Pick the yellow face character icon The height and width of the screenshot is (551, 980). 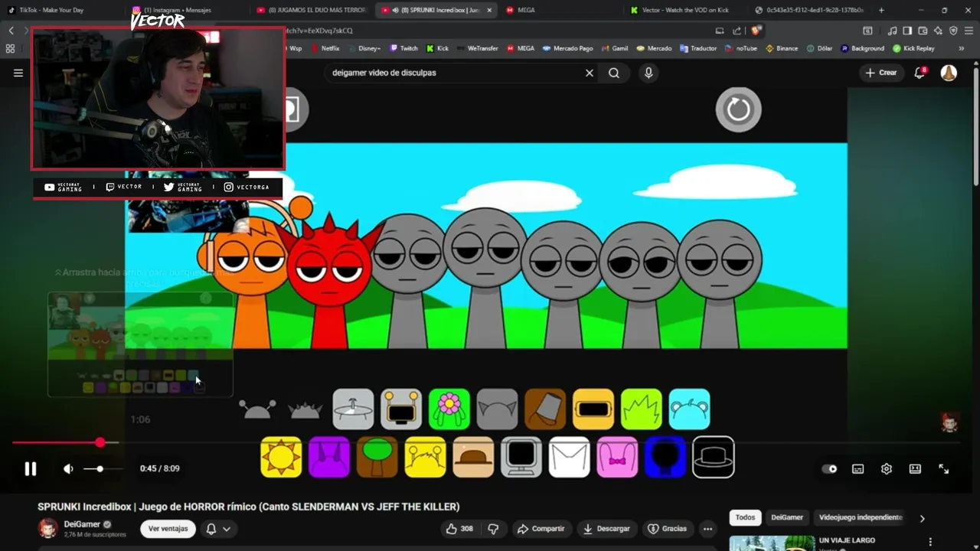pyautogui.click(x=425, y=457)
